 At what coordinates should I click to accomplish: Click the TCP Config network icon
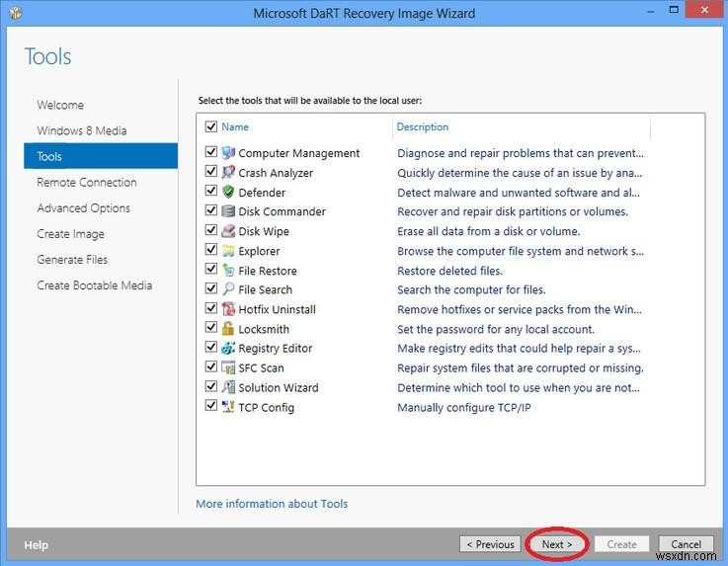(x=228, y=407)
